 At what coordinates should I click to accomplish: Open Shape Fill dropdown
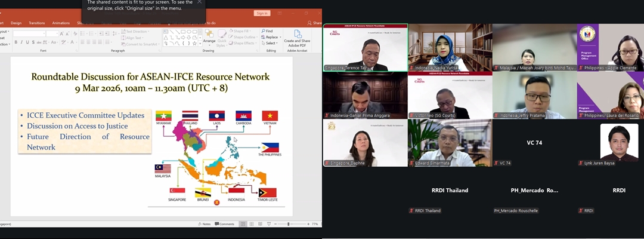[241, 31]
